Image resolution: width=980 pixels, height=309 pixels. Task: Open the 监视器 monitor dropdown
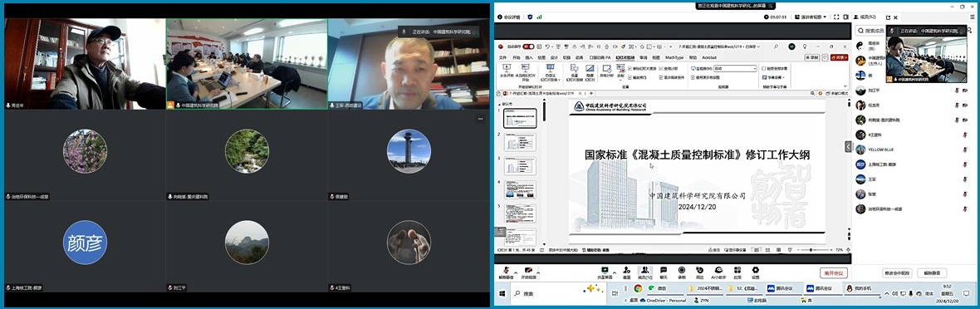pos(735,68)
